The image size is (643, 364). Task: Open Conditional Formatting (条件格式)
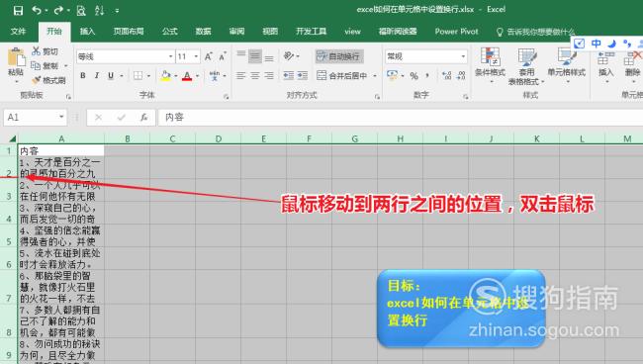click(x=490, y=65)
